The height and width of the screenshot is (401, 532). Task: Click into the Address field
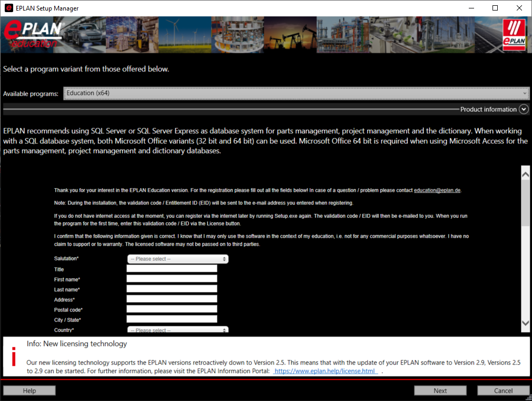click(x=172, y=299)
